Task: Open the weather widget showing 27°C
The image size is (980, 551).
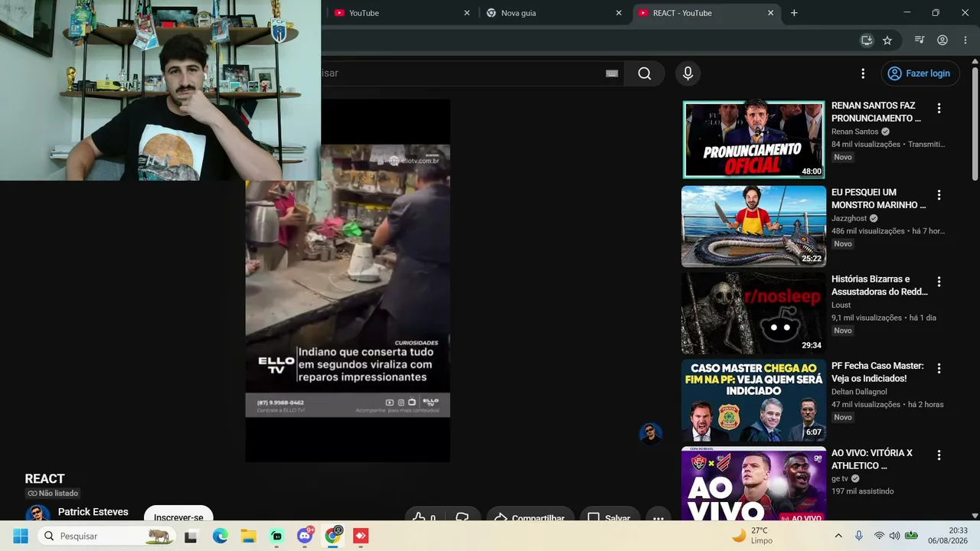Action: (753, 536)
